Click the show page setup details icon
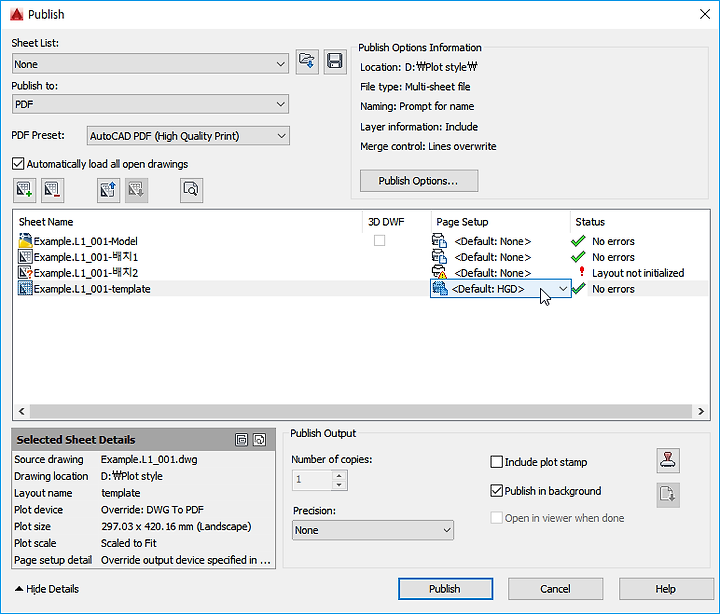720x614 pixels. pos(259,440)
